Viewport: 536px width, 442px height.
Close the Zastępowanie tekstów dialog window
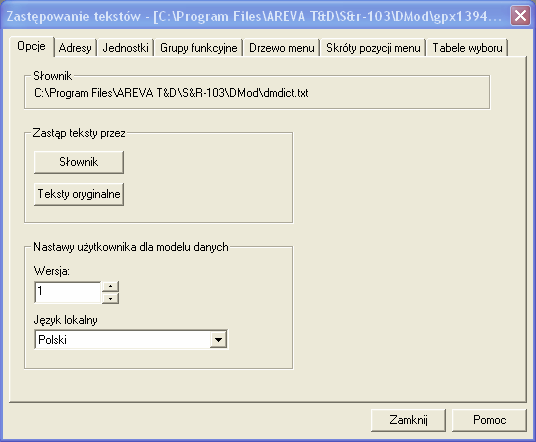pyautogui.click(x=520, y=15)
